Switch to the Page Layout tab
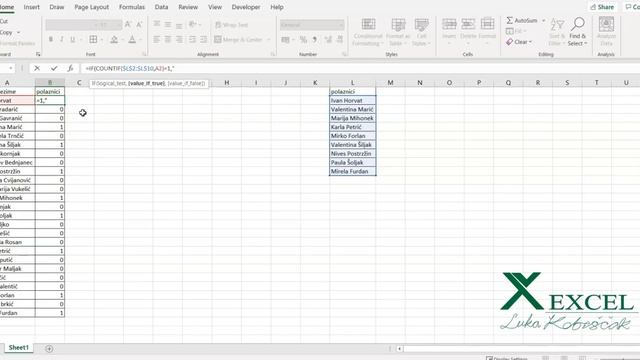Viewport: 640px width, 360px height. click(x=91, y=7)
